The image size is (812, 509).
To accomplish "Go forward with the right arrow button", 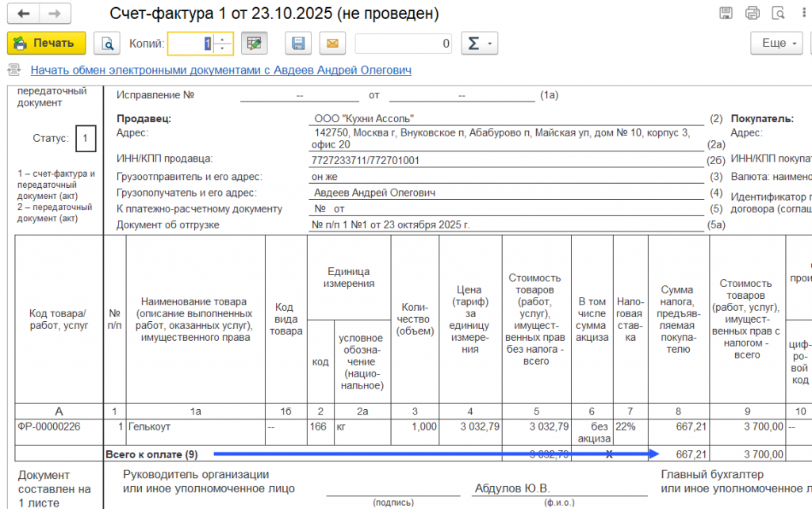I will [x=55, y=13].
